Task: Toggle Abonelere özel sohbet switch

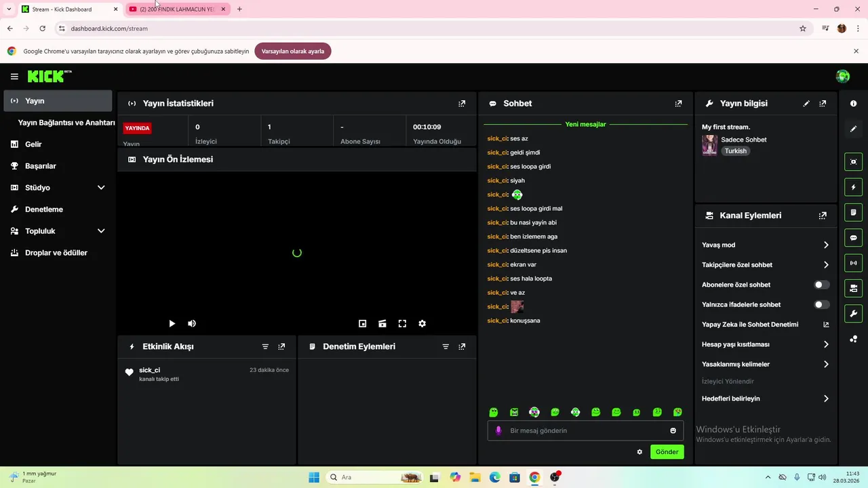Action: tap(822, 285)
